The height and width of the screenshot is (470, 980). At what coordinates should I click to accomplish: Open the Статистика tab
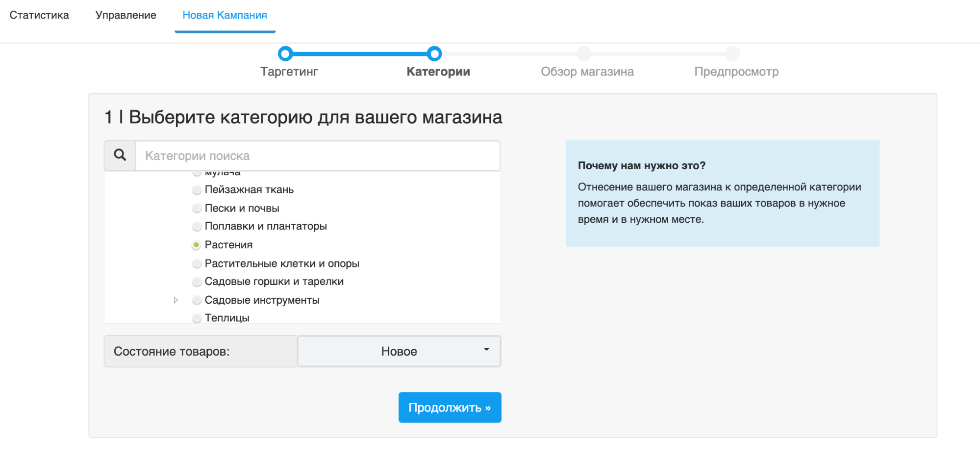pyautogui.click(x=39, y=15)
